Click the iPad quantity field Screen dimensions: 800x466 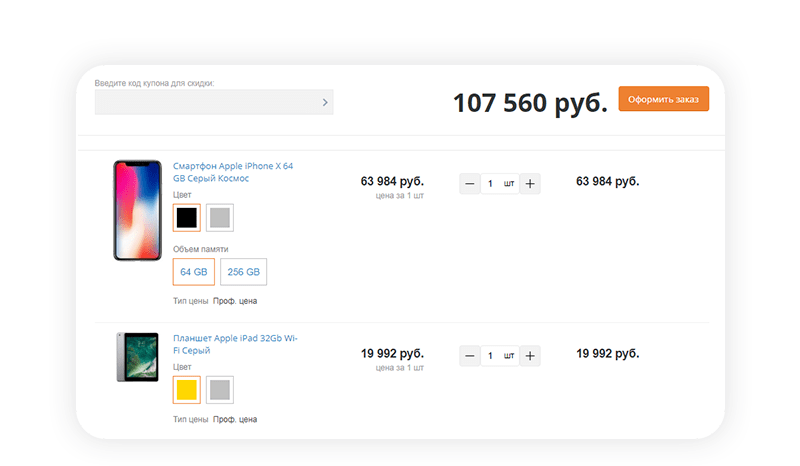(500, 356)
